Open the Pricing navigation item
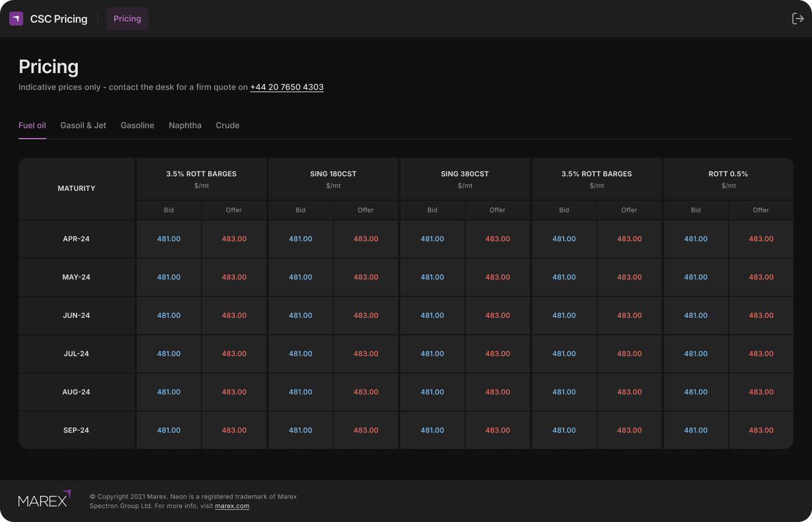Image resolution: width=812 pixels, height=522 pixels. (x=128, y=19)
